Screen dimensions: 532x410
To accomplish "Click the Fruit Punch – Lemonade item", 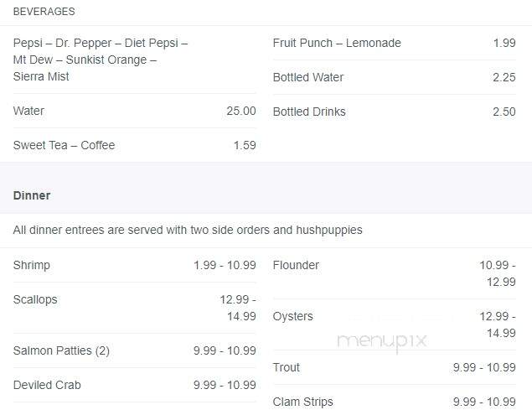I will click(395, 43).
